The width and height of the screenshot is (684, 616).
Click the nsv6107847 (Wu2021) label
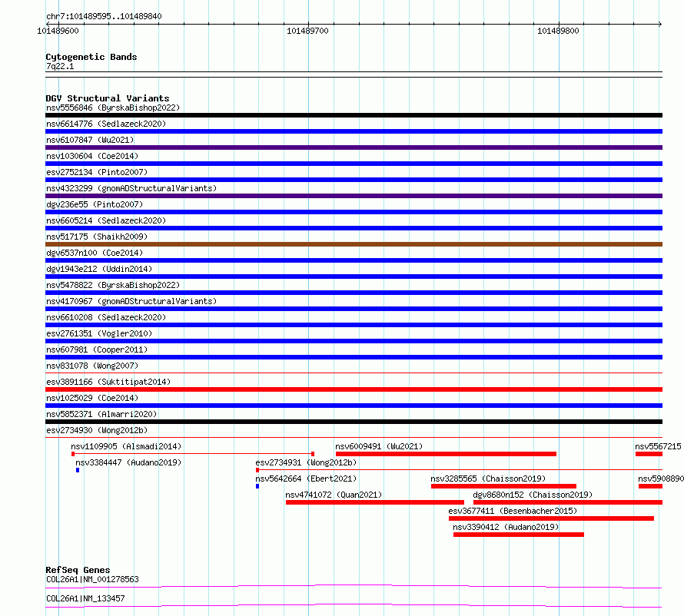[x=90, y=140]
